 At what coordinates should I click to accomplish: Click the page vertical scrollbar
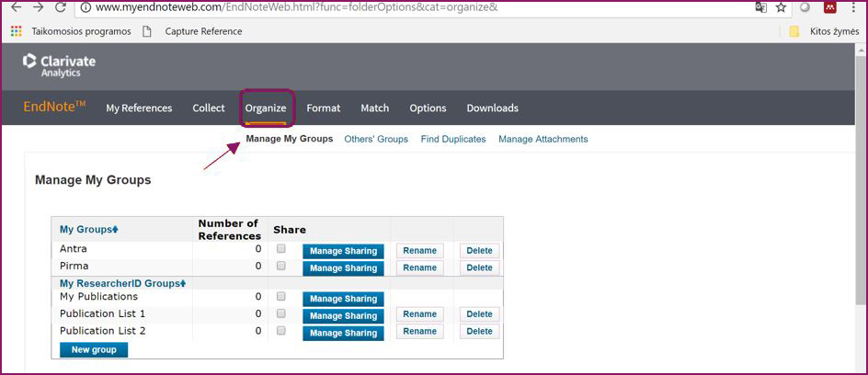860,184
